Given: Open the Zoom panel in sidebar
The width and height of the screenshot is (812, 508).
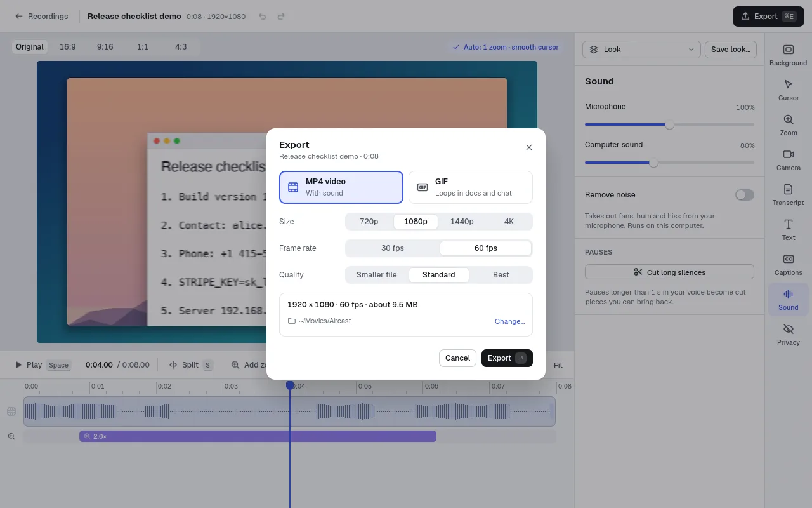Looking at the screenshot, I should [788, 126].
